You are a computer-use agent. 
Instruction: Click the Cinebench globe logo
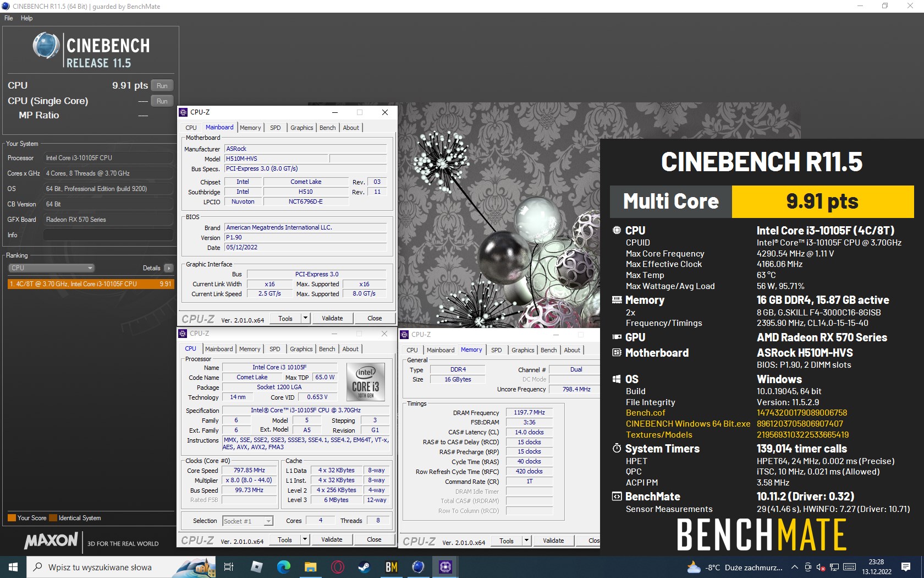click(46, 45)
